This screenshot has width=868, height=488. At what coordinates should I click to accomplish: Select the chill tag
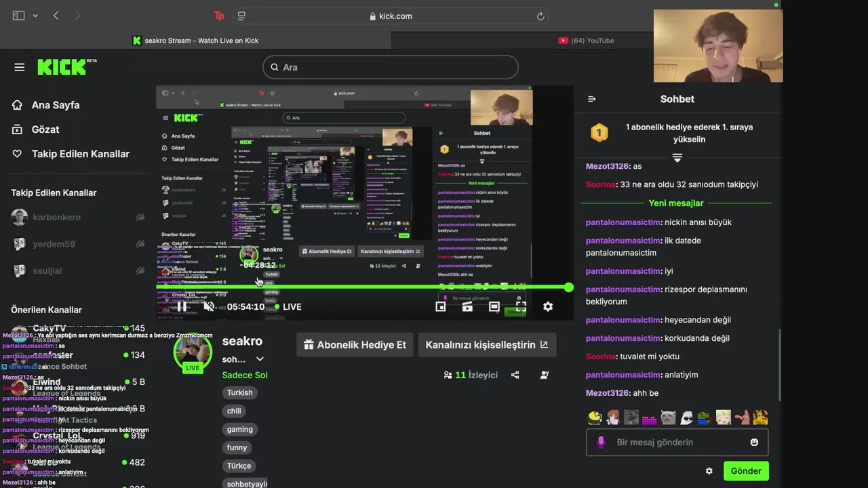[234, 411]
